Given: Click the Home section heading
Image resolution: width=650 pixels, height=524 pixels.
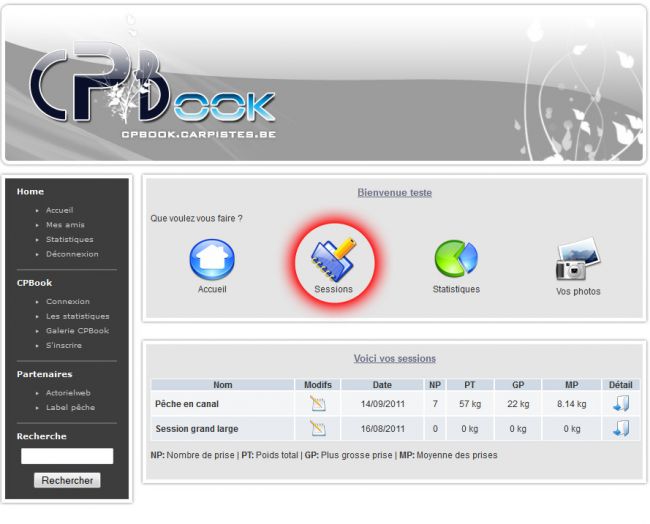Looking at the screenshot, I should (x=30, y=192).
